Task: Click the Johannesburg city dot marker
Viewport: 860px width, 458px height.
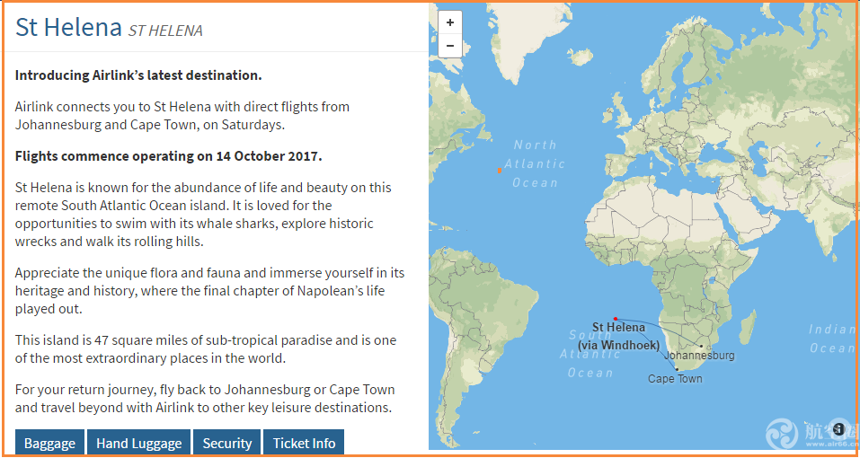Action: coord(701,346)
